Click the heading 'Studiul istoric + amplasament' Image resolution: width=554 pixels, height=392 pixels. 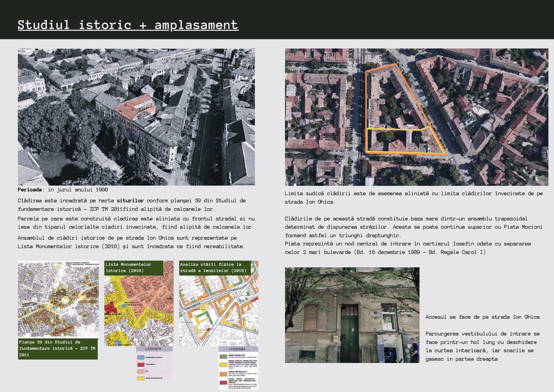tap(128, 25)
